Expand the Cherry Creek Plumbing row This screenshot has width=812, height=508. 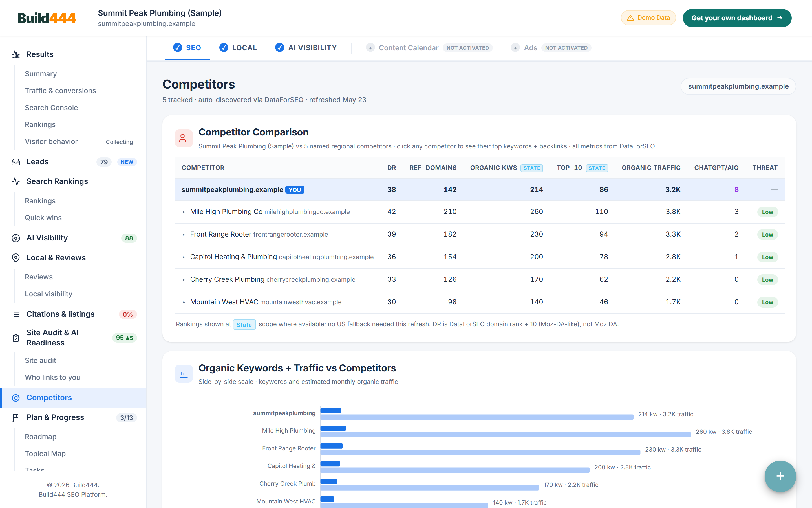coord(184,279)
